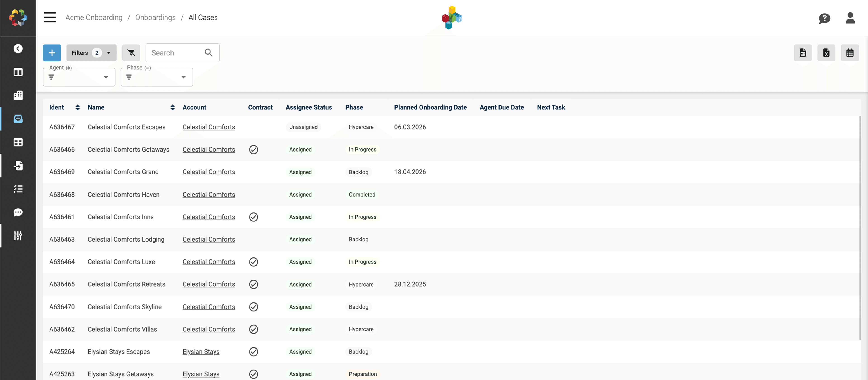This screenshot has height=380, width=868.
Task: Click the clear filters funnel icon
Action: [131, 53]
